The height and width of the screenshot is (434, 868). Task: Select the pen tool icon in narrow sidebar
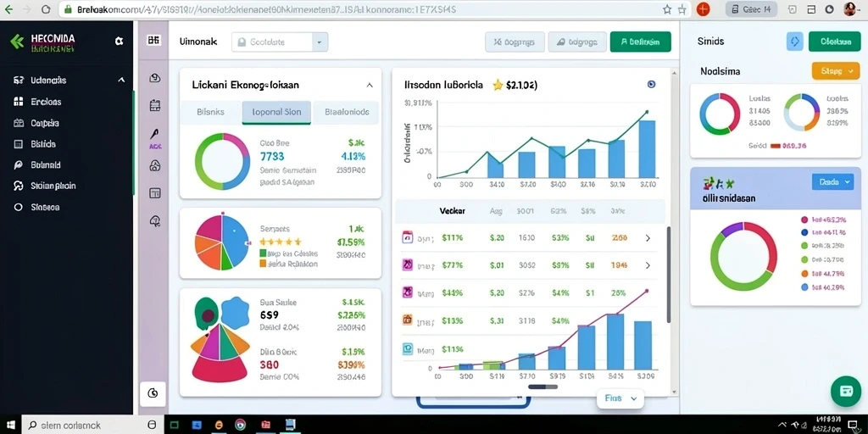tap(154, 134)
